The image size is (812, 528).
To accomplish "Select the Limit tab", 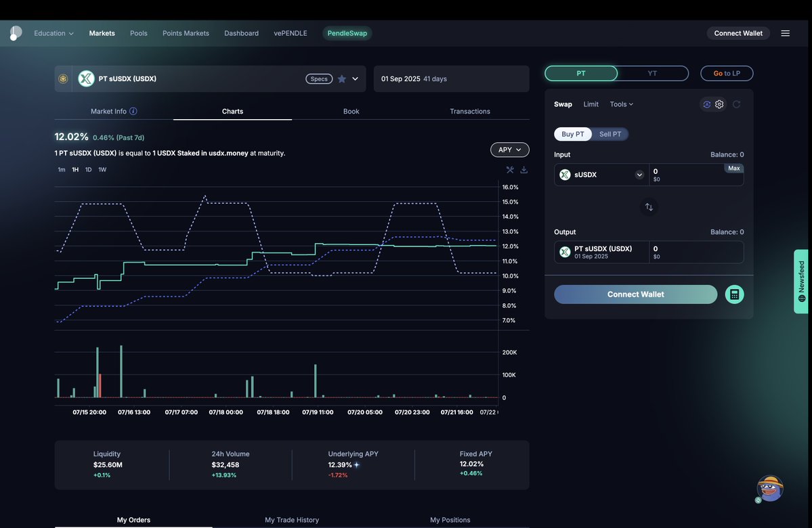I will coord(591,104).
